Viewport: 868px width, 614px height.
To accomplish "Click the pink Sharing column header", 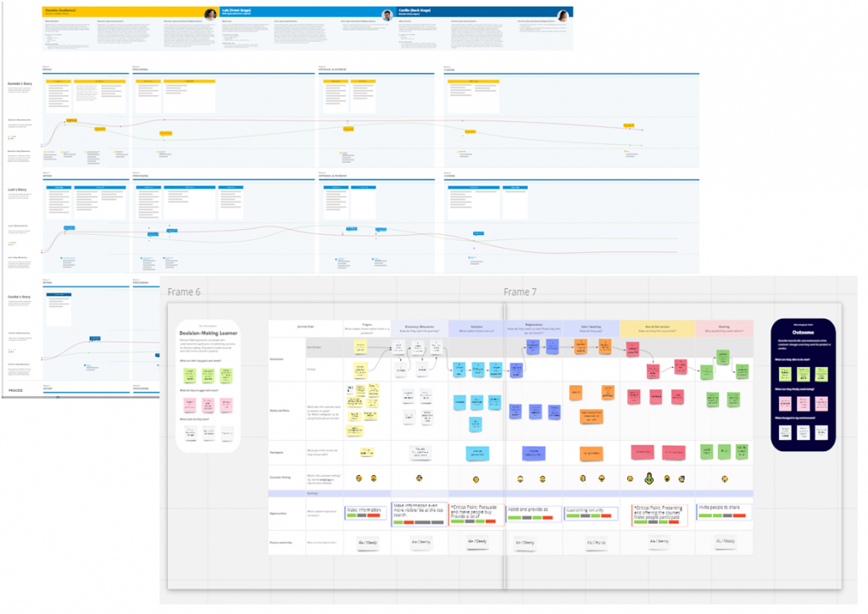I will coord(724,328).
